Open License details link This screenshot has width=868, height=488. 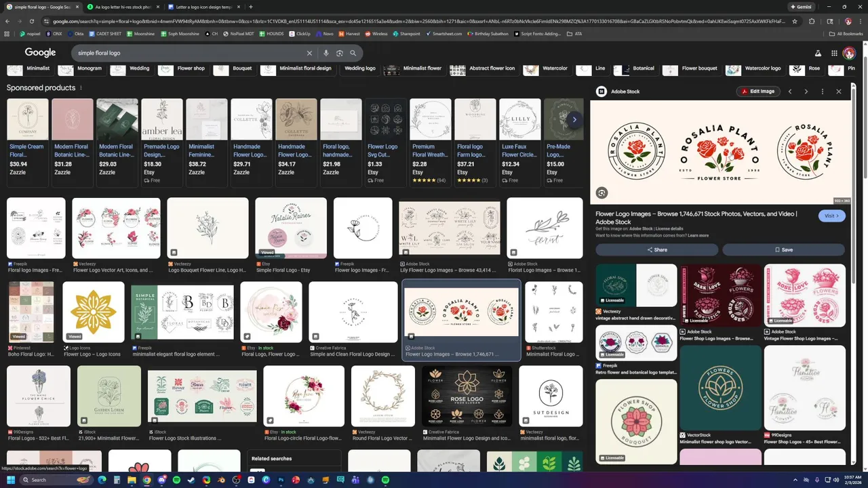pos(669,229)
